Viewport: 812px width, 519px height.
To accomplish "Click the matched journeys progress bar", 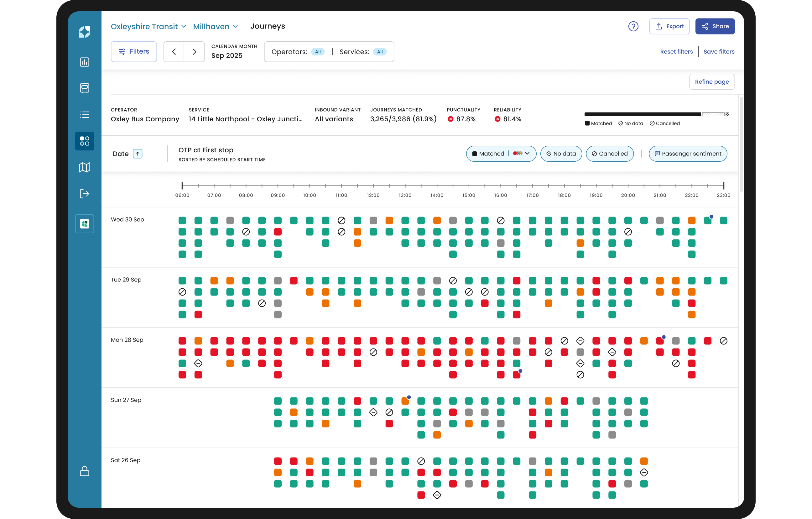I will [x=643, y=114].
